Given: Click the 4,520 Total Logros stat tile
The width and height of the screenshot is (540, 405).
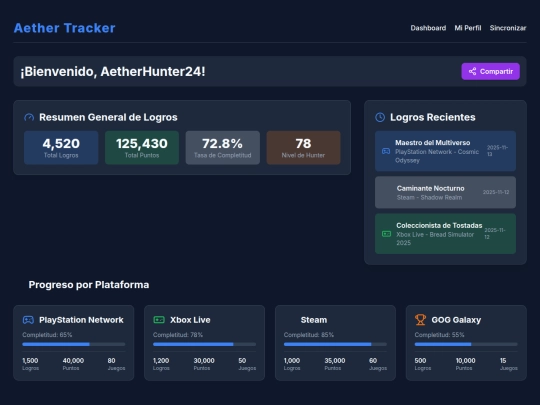Looking at the screenshot, I should pos(61,147).
